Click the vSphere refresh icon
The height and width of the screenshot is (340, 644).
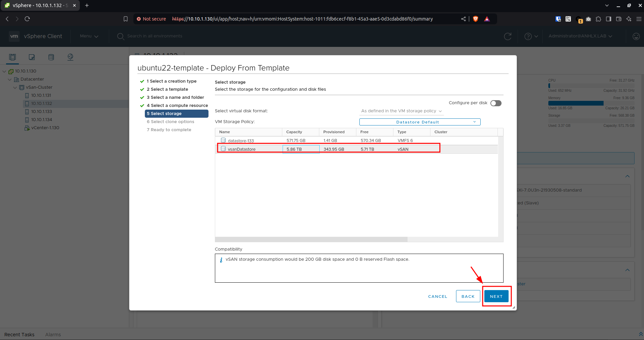[x=508, y=36]
